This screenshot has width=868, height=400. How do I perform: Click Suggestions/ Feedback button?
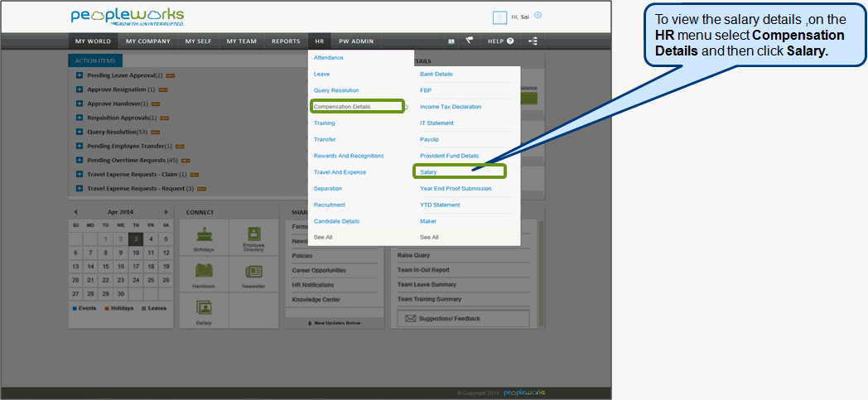[x=463, y=318]
